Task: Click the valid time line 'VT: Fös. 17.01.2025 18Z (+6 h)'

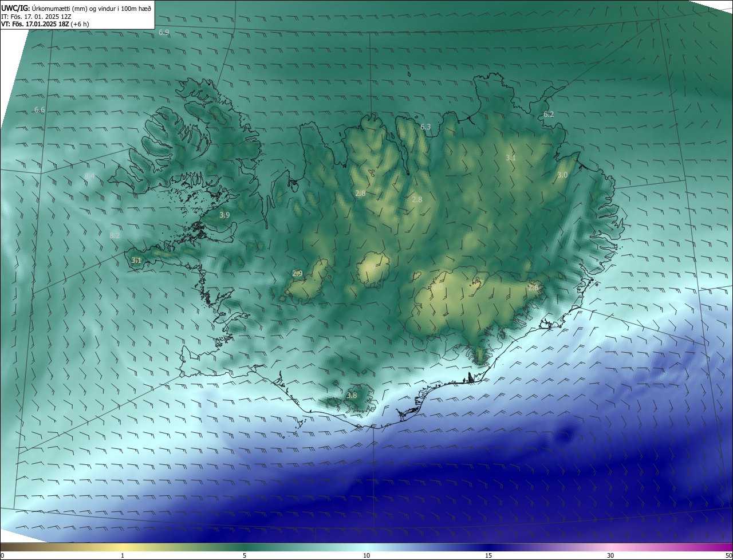Action: (x=45, y=24)
